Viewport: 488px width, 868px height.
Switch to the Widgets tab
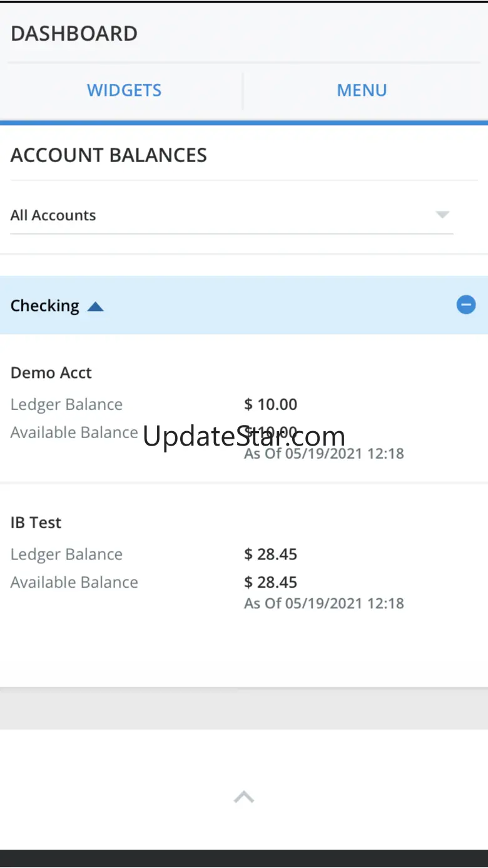(x=124, y=90)
